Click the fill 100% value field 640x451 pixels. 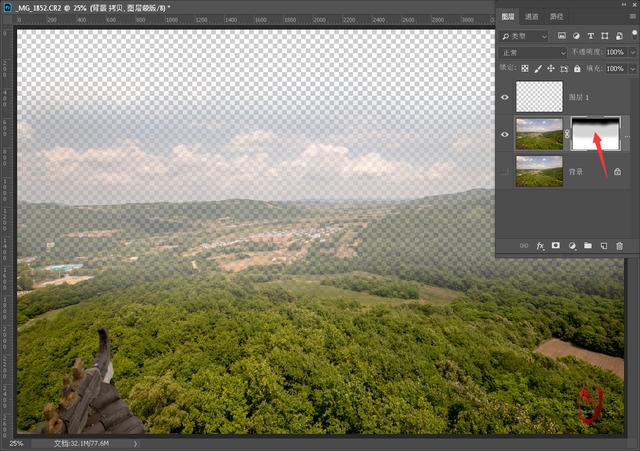coord(616,69)
